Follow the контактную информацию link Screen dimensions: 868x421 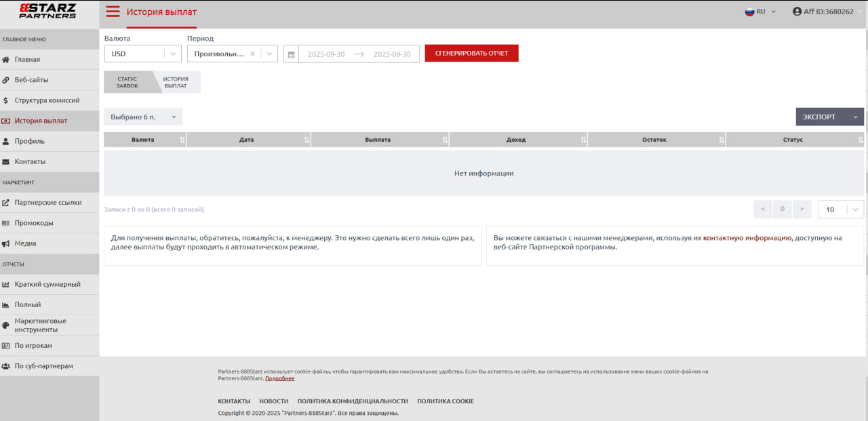coord(747,238)
